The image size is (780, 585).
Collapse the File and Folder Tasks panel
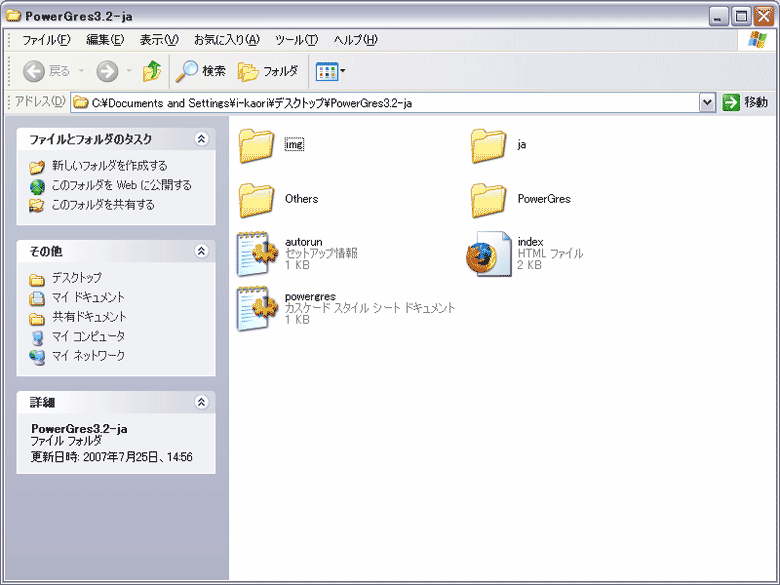[x=201, y=139]
